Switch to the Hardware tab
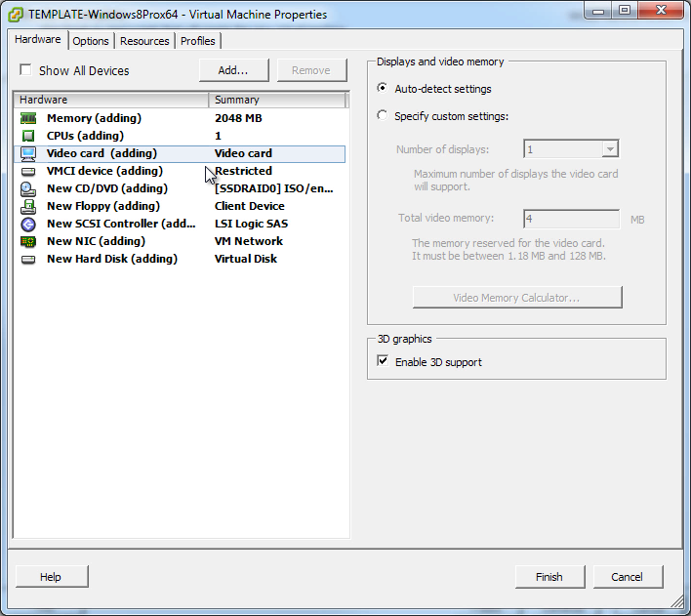The image size is (691, 616). point(38,39)
